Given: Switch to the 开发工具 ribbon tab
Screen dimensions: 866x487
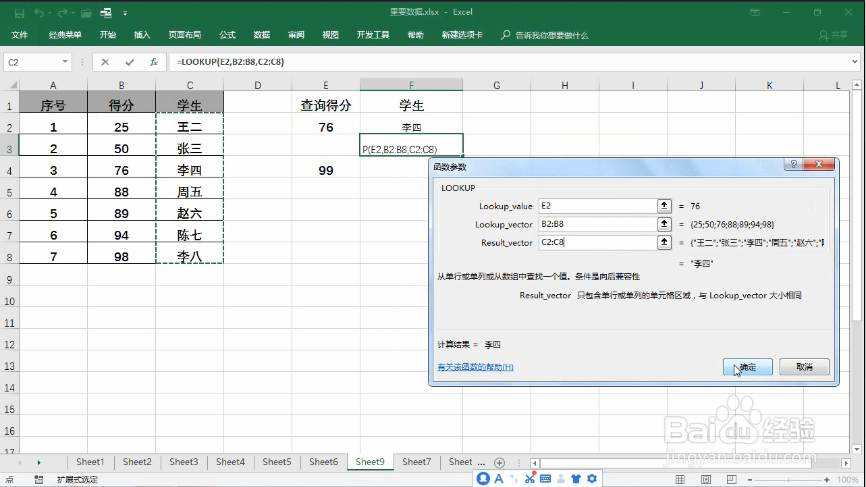Looking at the screenshot, I should tap(373, 35).
